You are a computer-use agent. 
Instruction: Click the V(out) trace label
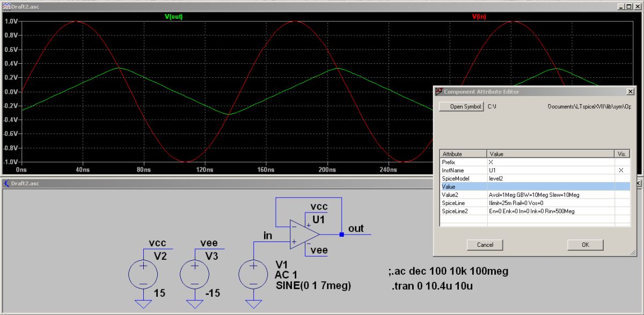pos(173,17)
